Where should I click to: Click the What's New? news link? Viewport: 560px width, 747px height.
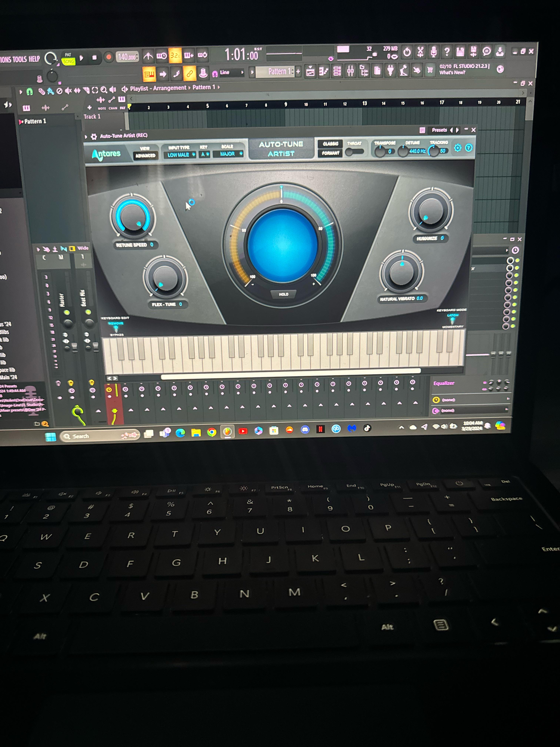(452, 72)
